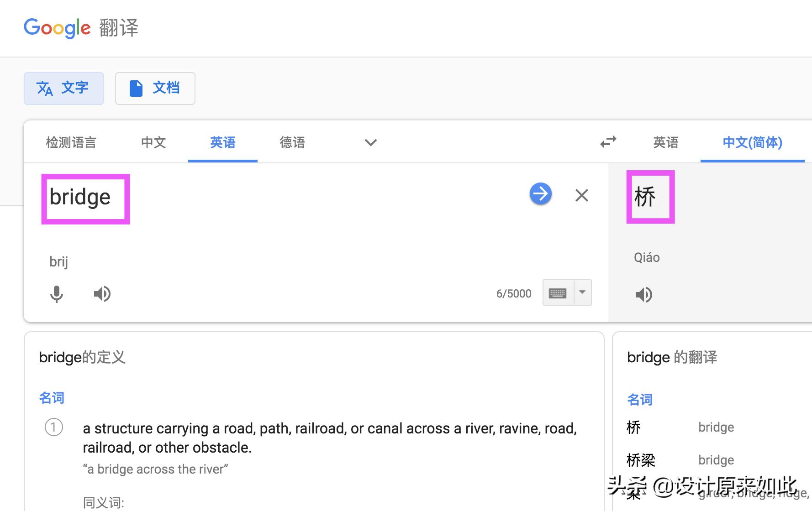Open the document translation icon 文档
Screen dimensions: 812x511
pos(155,88)
